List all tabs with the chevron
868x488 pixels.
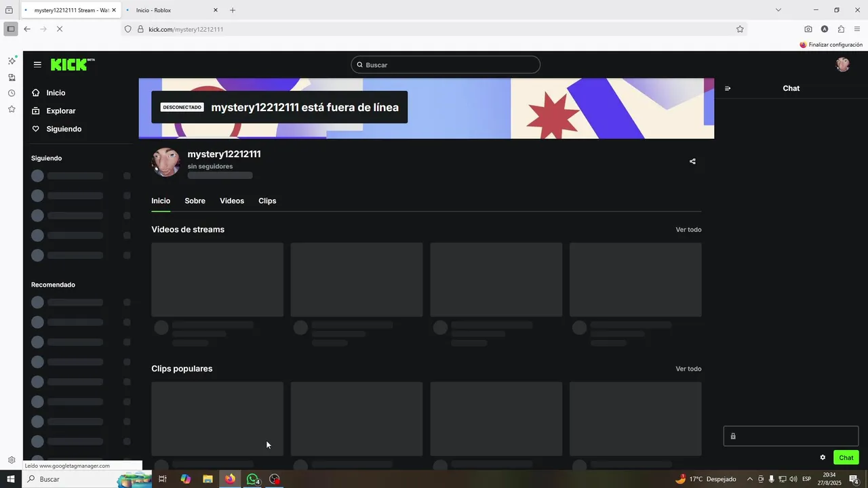(x=778, y=10)
